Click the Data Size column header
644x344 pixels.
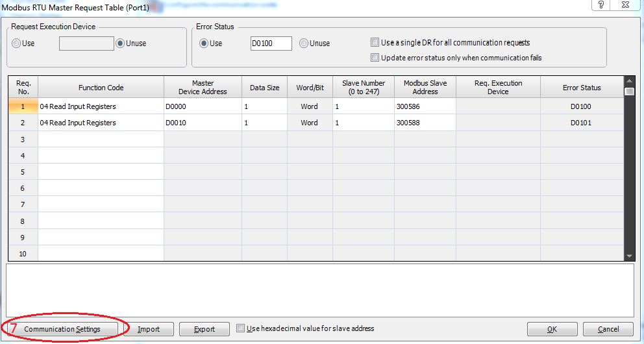pyautogui.click(x=264, y=87)
